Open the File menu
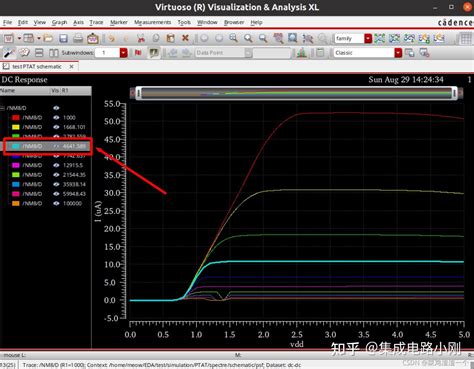Viewport: 474px width, 369px height. pos(7,22)
